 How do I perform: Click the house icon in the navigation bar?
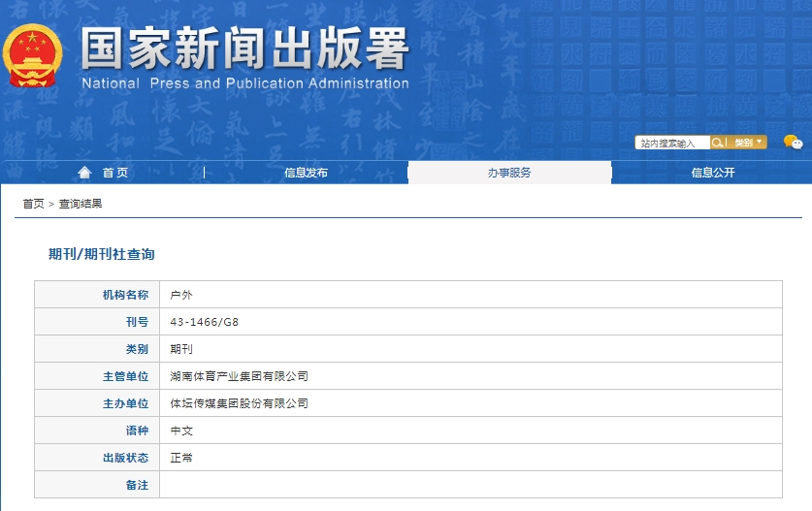[x=84, y=173]
